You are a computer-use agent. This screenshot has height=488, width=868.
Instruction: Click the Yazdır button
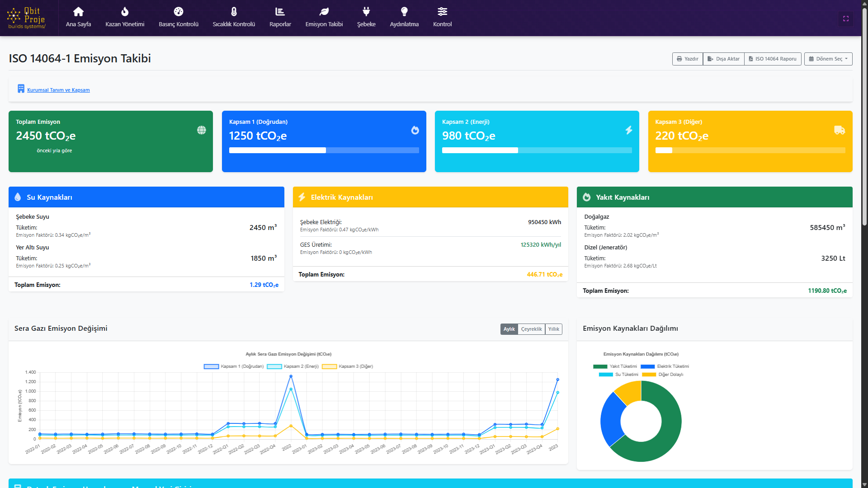687,59
